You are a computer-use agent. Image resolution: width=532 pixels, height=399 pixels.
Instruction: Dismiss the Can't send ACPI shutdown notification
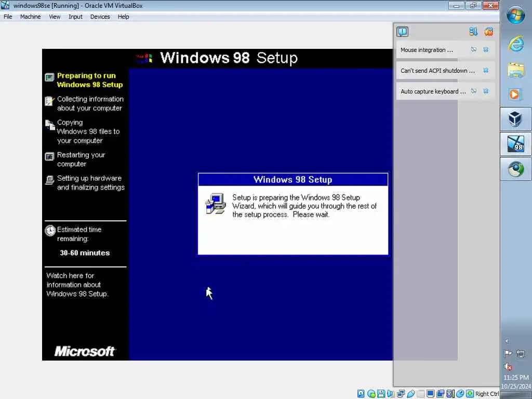click(486, 70)
